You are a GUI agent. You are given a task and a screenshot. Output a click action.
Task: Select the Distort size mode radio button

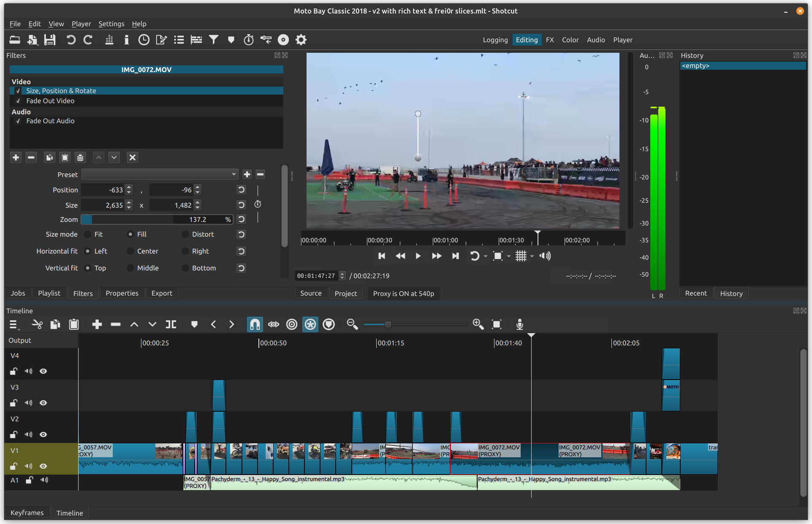point(185,234)
